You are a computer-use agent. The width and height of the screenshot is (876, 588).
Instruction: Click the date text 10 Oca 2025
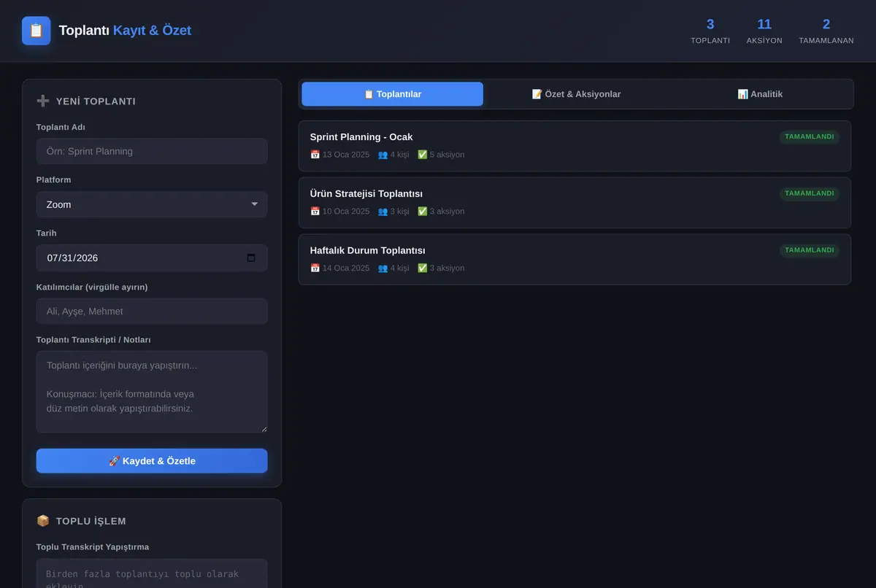[346, 212]
